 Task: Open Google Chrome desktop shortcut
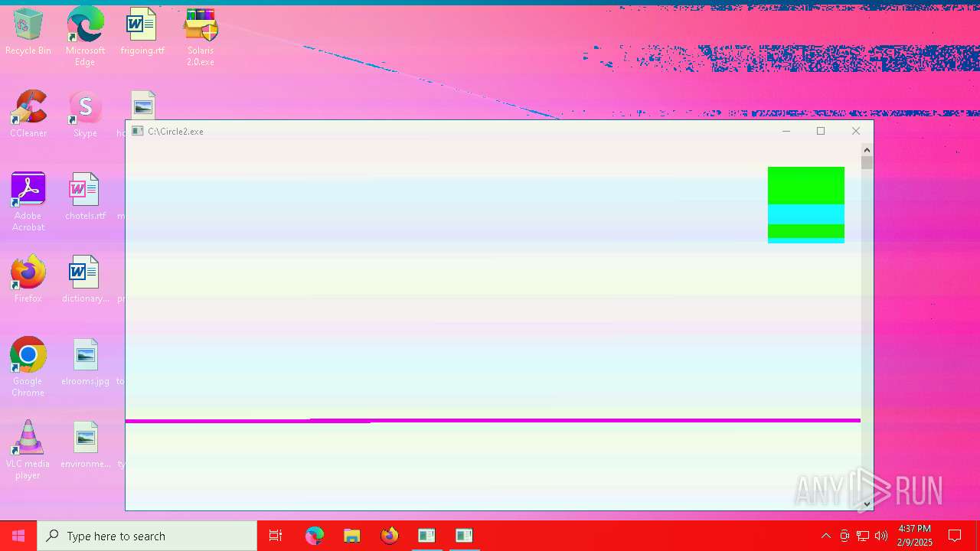pyautogui.click(x=28, y=367)
